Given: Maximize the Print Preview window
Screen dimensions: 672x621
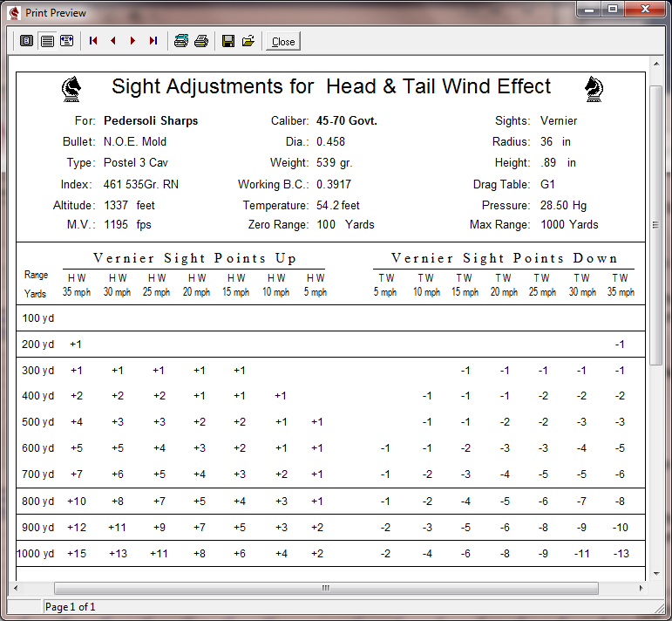Looking at the screenshot, I should [x=613, y=9].
